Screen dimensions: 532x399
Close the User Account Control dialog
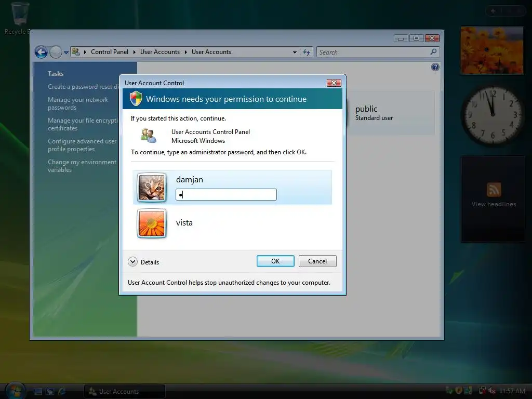tap(334, 83)
